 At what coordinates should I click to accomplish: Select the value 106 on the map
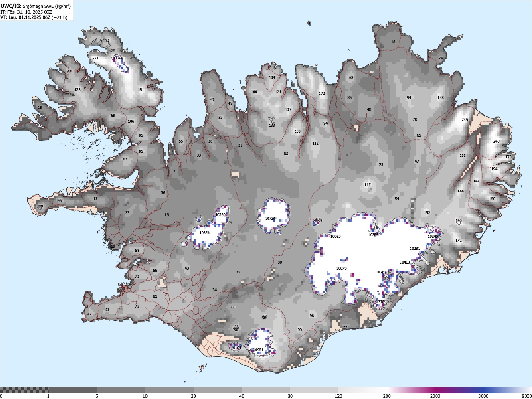click(131, 121)
